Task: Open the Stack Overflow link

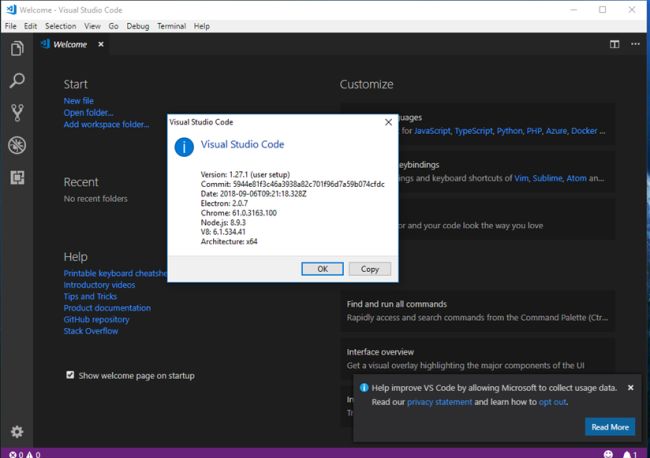Action: point(91,331)
